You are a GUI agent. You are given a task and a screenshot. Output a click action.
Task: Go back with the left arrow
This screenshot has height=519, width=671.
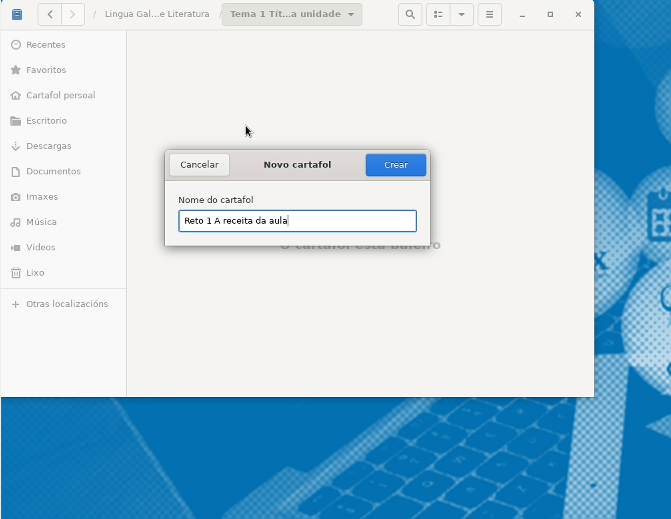point(50,15)
